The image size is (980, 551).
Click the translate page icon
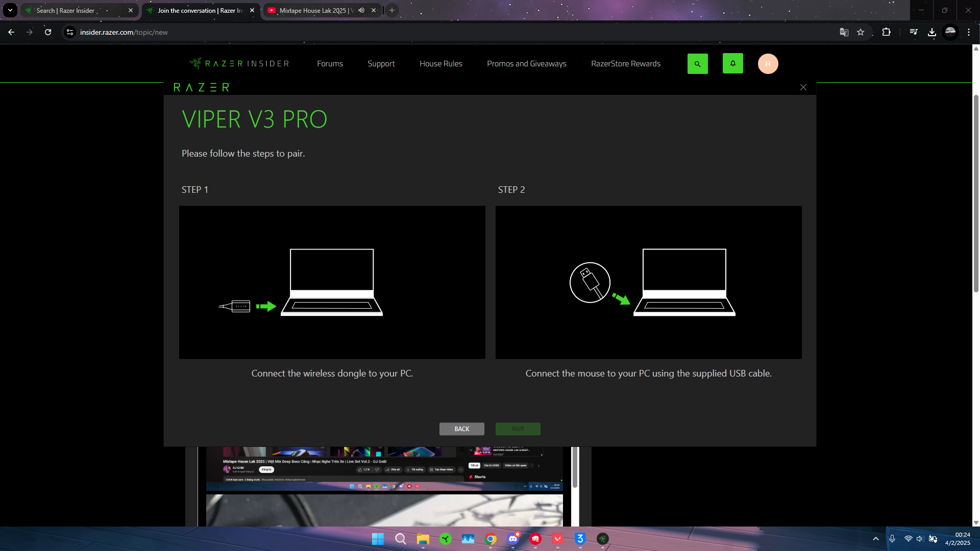click(844, 32)
